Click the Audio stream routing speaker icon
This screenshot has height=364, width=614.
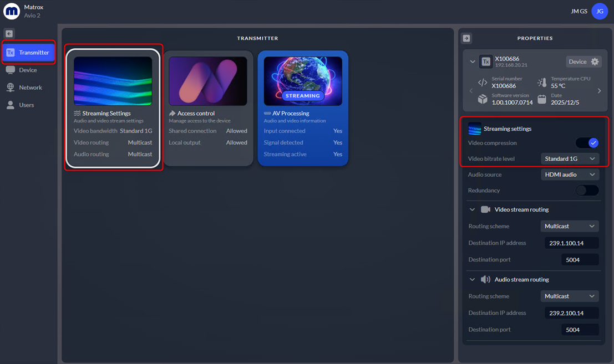(x=485, y=279)
